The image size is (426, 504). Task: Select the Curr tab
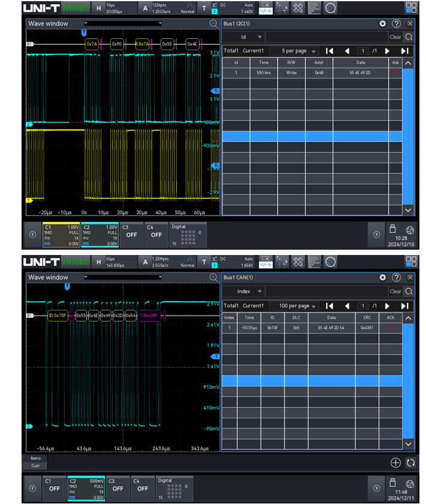pyautogui.click(x=35, y=466)
